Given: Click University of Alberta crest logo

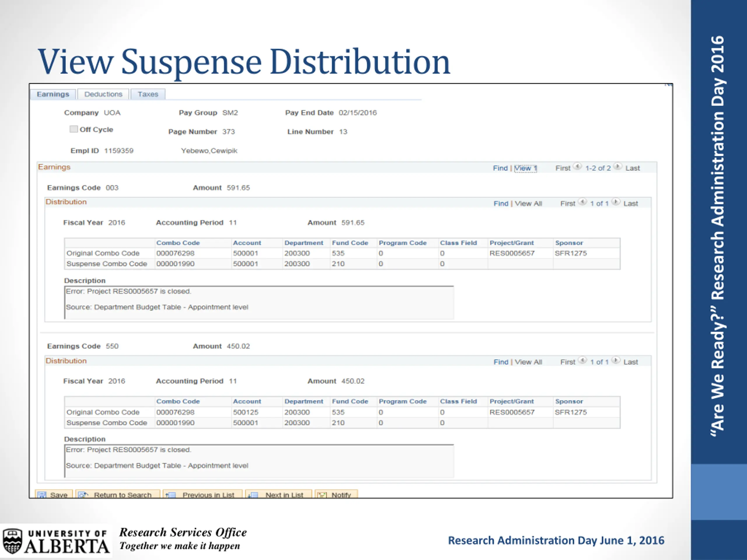Looking at the screenshot, I should [x=13, y=541].
